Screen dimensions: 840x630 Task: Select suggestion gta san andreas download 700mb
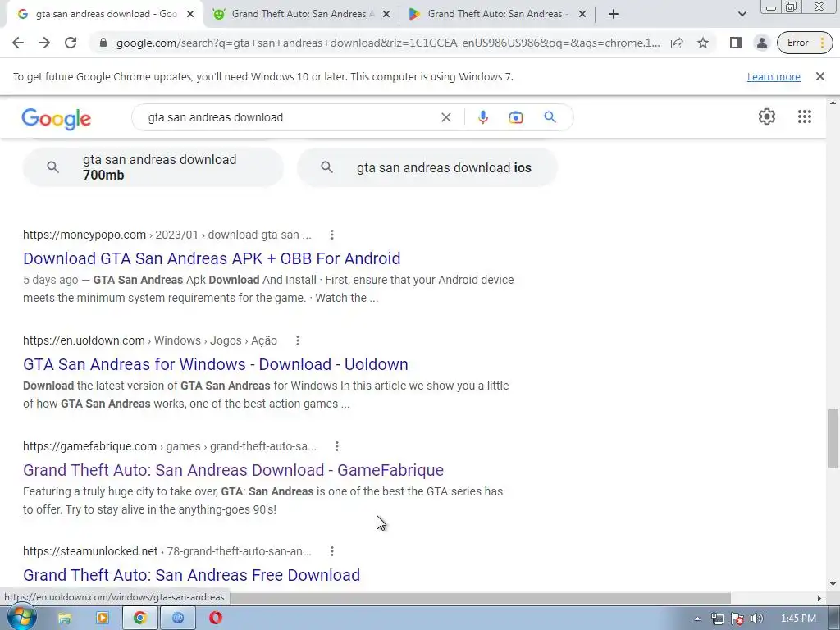[x=153, y=167]
